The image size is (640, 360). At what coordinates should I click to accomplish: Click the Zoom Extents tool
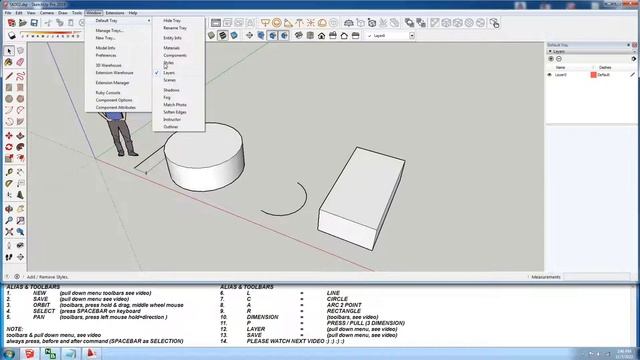[9, 232]
